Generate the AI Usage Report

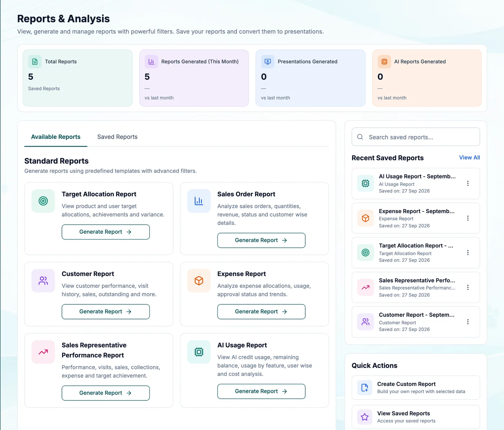(x=261, y=391)
